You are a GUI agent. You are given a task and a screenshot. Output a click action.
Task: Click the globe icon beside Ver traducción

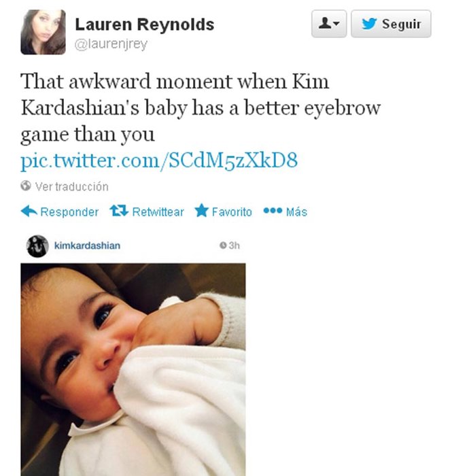[x=26, y=186]
